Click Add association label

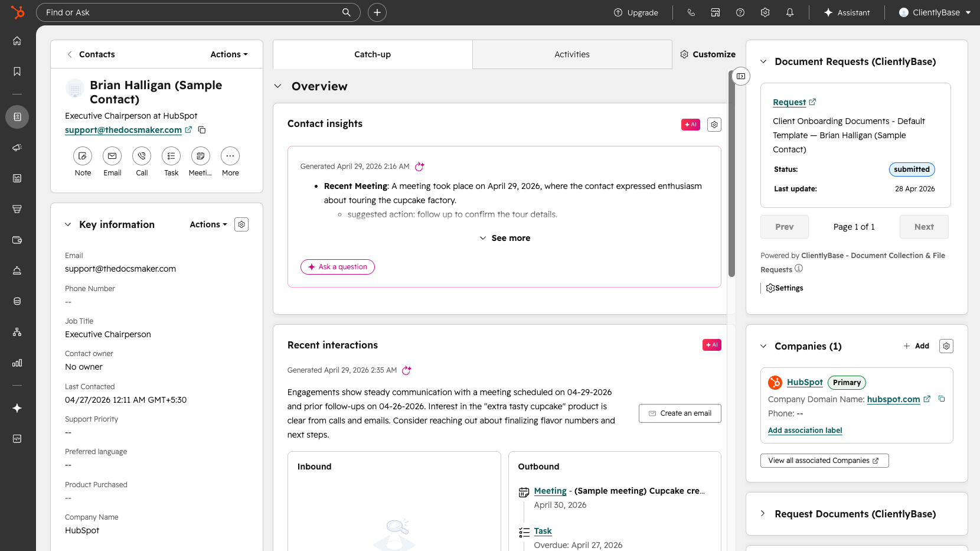(805, 431)
